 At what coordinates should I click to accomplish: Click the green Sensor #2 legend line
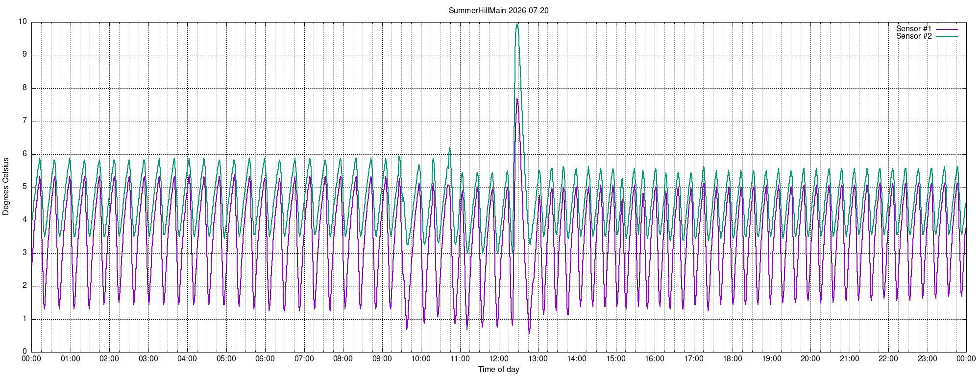pyautogui.click(x=947, y=36)
